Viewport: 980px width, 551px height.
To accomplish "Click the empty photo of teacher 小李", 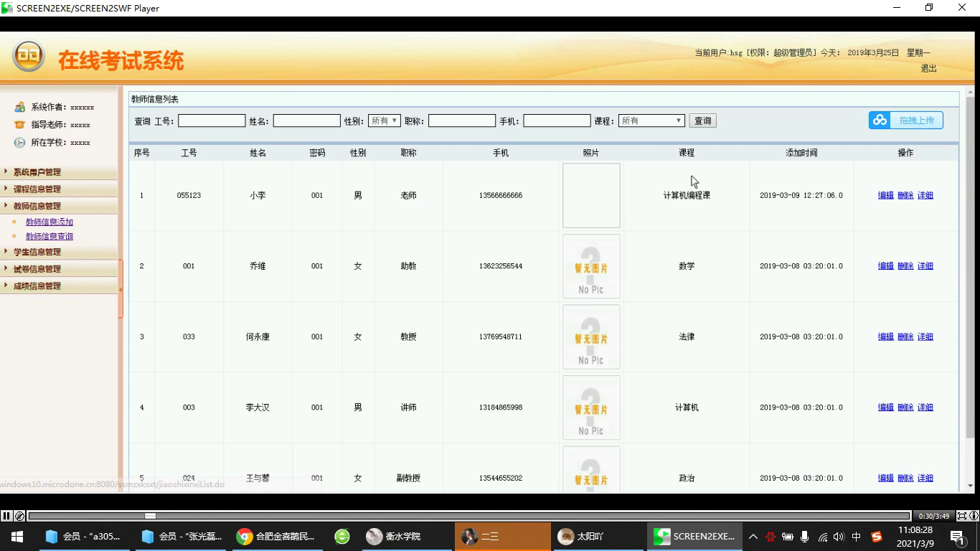I will tap(591, 195).
